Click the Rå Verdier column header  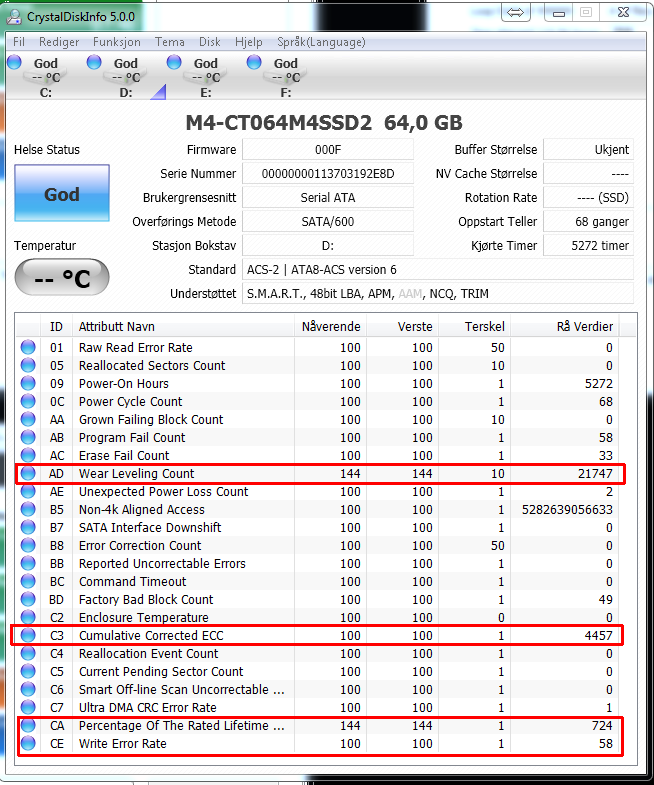click(x=565, y=327)
